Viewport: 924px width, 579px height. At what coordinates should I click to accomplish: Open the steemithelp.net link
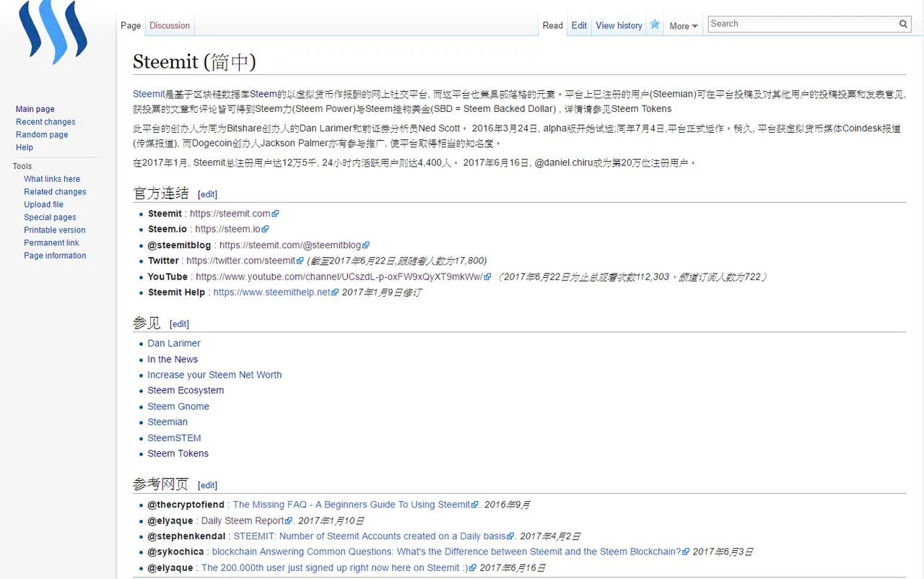click(x=275, y=292)
